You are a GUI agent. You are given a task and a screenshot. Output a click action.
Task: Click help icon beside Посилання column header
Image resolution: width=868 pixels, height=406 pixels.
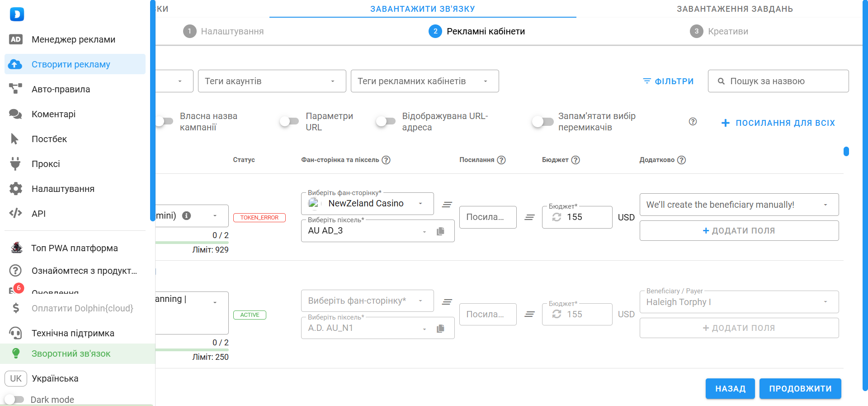[x=501, y=160]
